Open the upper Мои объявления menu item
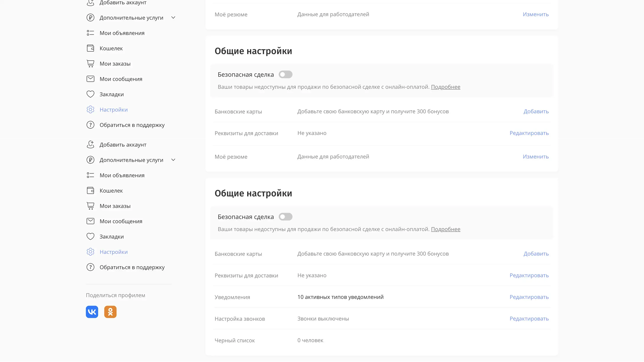The height and width of the screenshot is (362, 644). (122, 33)
